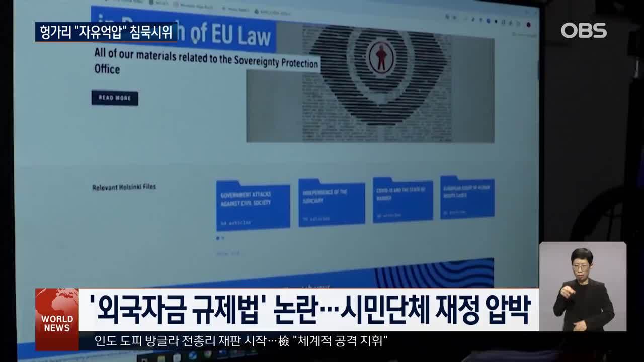The image size is (644, 362).
Task: Open Government Attacks Against Civil Society folder
Action: coord(253,206)
